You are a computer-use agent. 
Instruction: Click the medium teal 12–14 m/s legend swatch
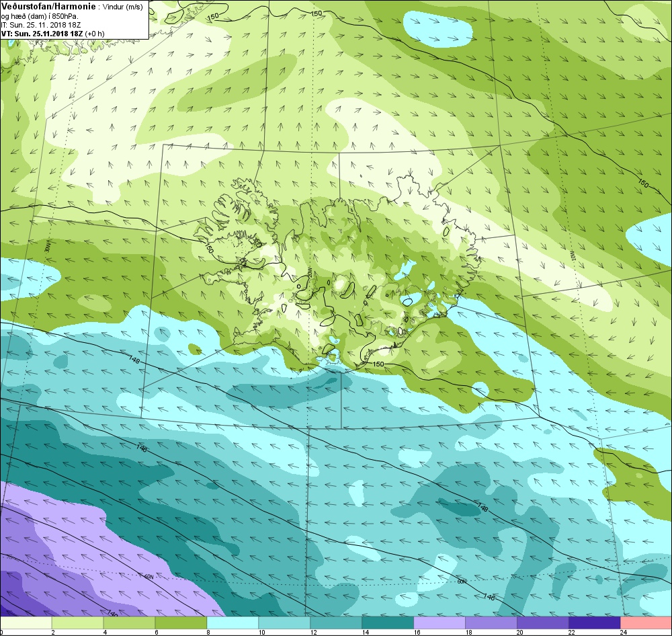coord(336,623)
